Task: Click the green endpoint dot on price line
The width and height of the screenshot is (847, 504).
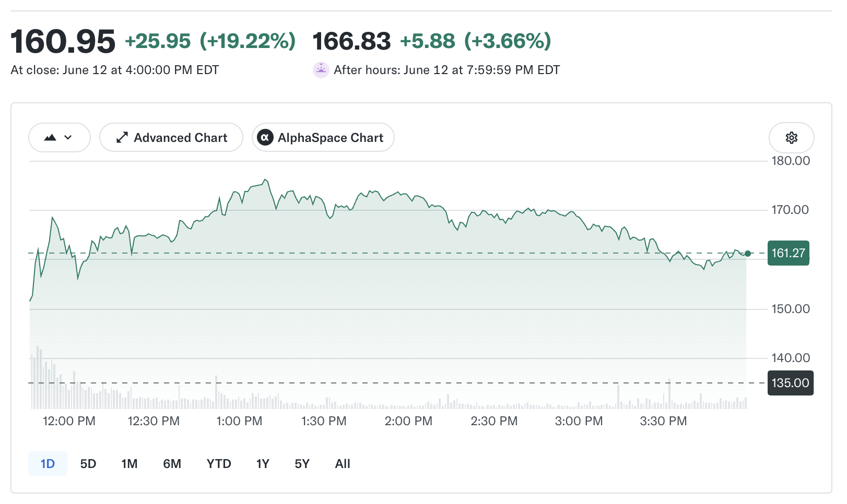Action: [748, 254]
